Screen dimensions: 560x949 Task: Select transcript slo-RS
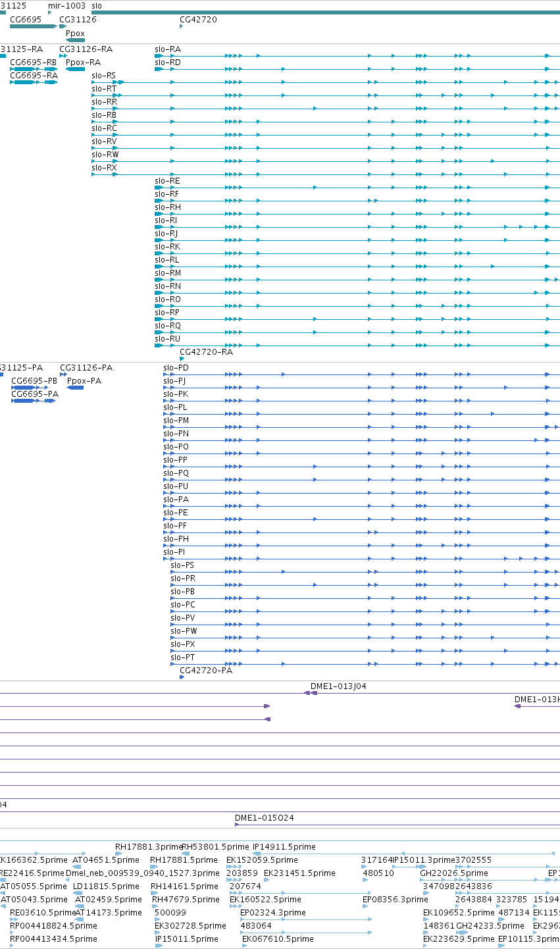click(x=104, y=76)
